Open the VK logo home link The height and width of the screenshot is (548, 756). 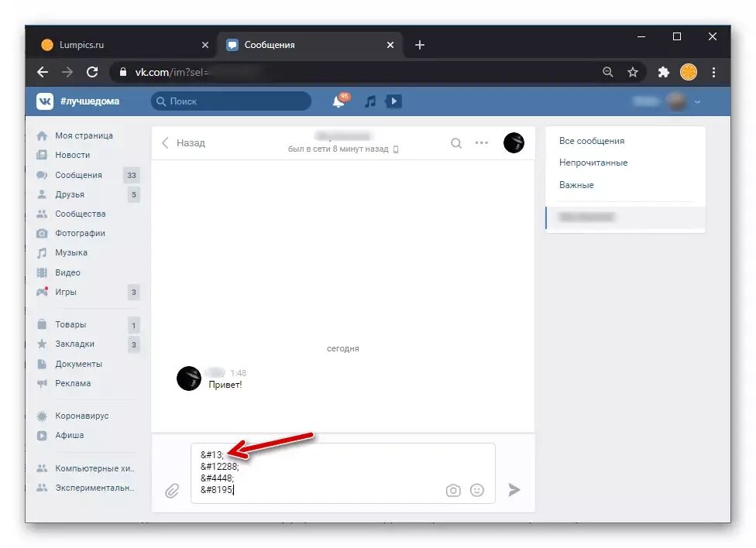pyautogui.click(x=45, y=101)
